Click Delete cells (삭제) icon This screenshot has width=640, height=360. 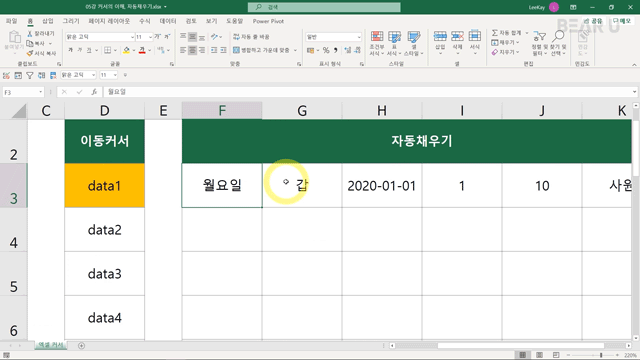(x=457, y=36)
